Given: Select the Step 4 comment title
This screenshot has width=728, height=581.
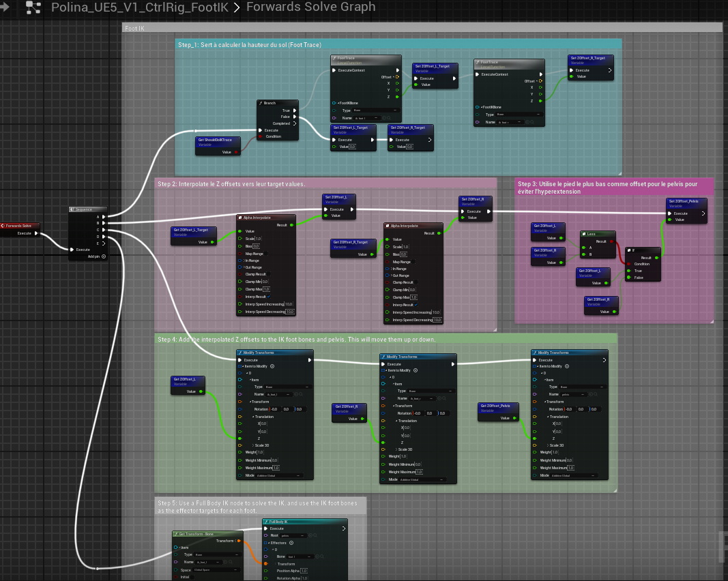Looking at the screenshot, I should click(296, 339).
